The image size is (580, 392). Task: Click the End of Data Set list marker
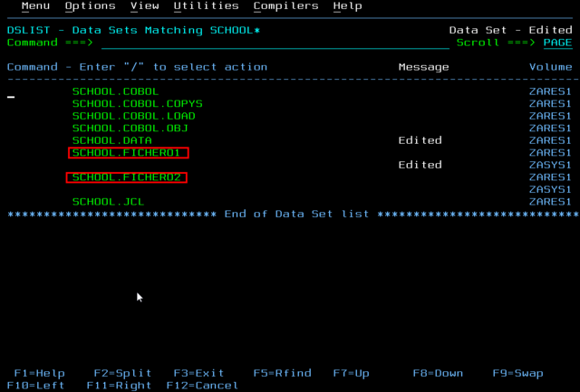click(x=296, y=214)
